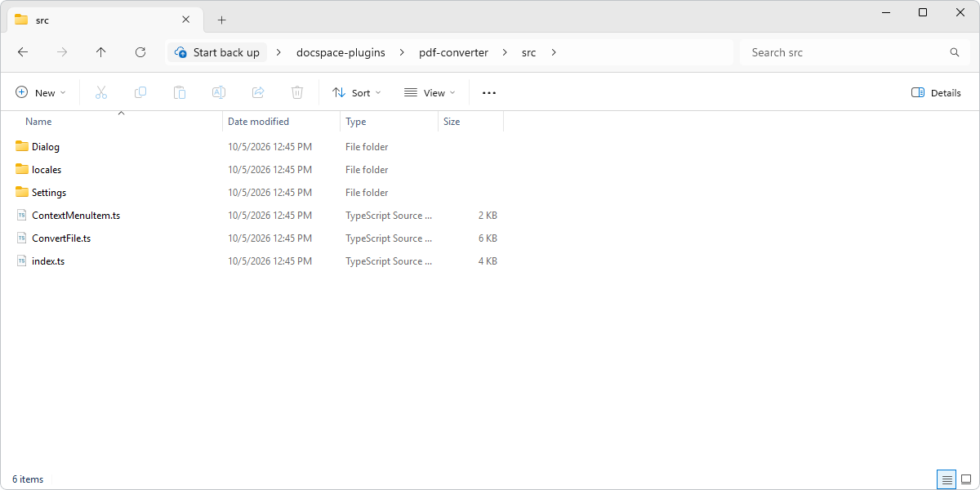Select the Dialog folder name
Viewport: 980px width, 490px height.
pyautogui.click(x=46, y=147)
